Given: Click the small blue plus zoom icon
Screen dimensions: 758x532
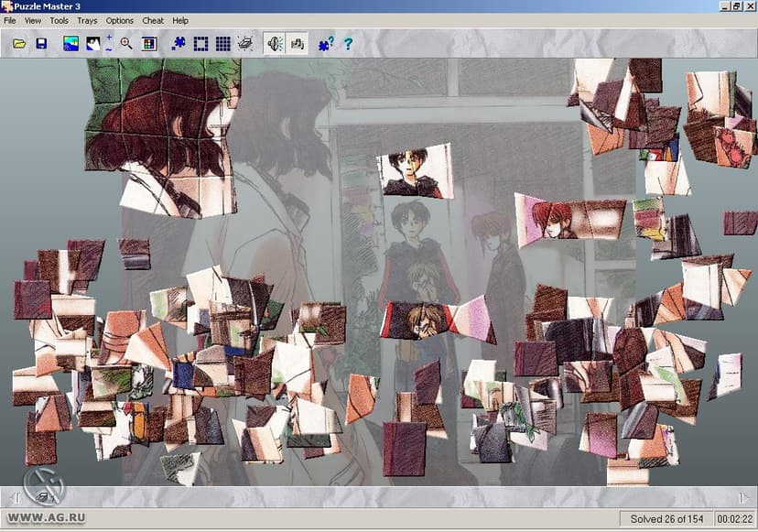Looking at the screenshot, I should [109, 38].
